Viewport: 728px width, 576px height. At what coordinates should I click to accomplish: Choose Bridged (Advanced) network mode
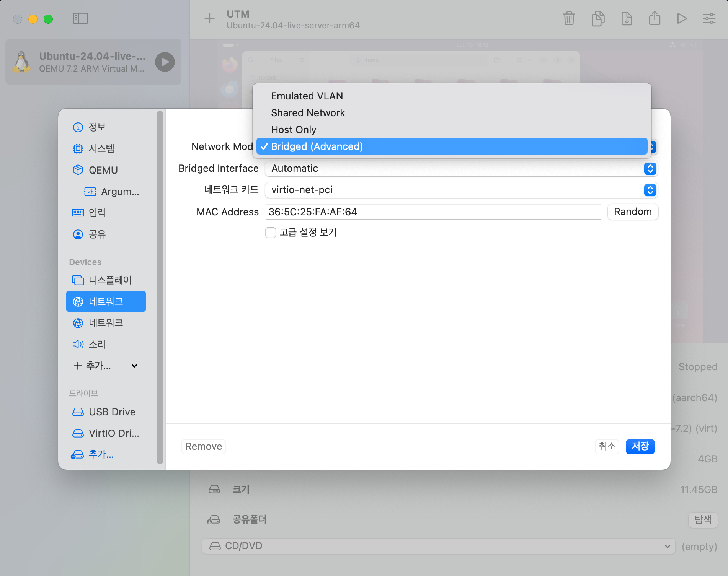click(x=452, y=146)
